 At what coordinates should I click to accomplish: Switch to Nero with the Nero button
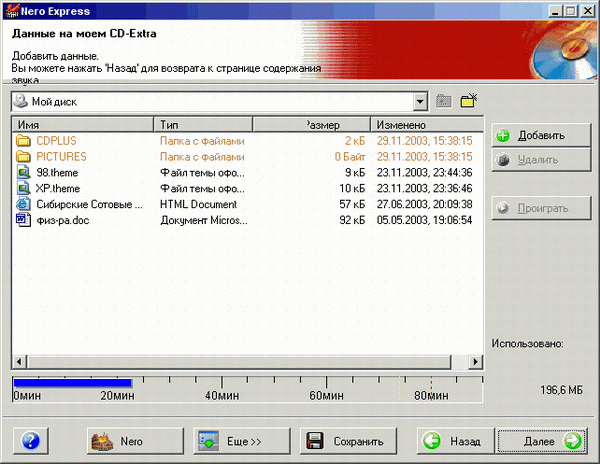click(135, 441)
